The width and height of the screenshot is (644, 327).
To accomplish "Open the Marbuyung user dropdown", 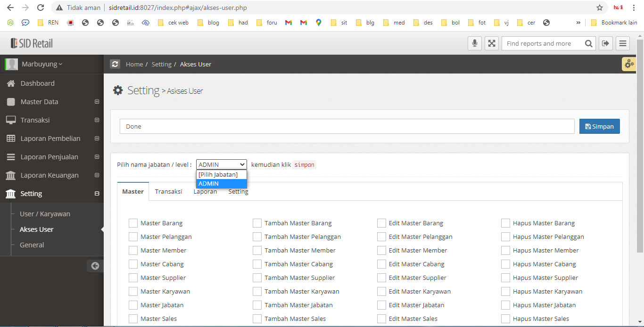I will click(x=41, y=64).
